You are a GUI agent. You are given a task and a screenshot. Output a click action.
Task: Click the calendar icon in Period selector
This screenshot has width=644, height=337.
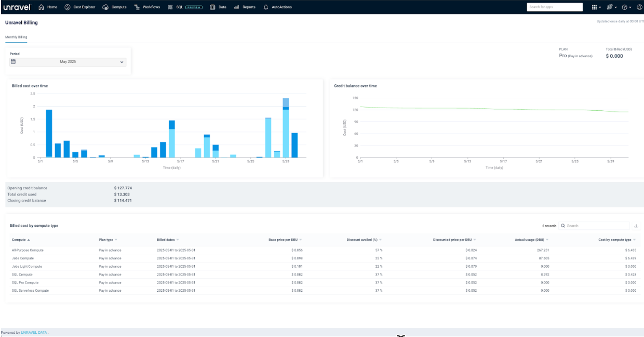pos(14,62)
